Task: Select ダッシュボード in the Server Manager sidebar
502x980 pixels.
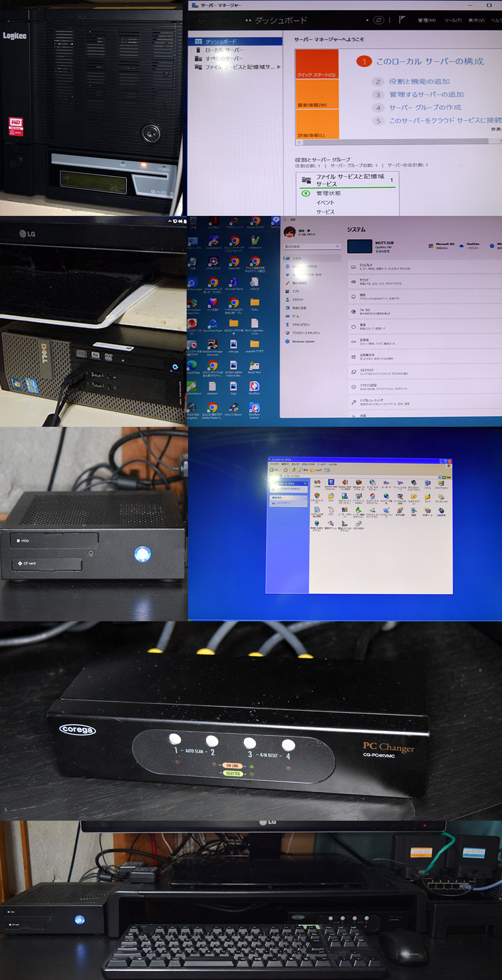Action: (235, 42)
